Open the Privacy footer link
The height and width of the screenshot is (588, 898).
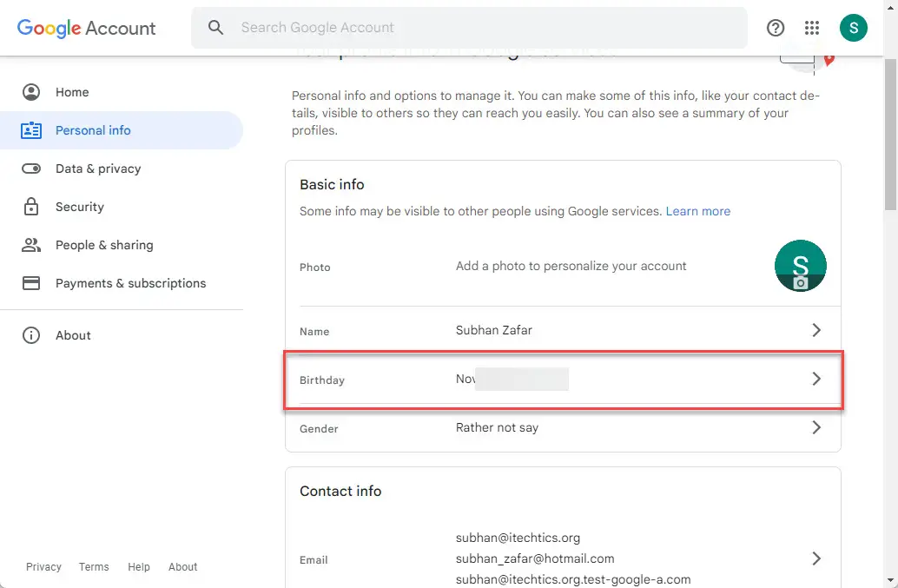coord(43,567)
